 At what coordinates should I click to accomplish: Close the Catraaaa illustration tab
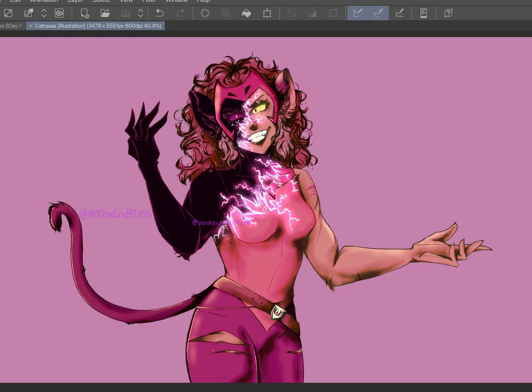click(31, 26)
